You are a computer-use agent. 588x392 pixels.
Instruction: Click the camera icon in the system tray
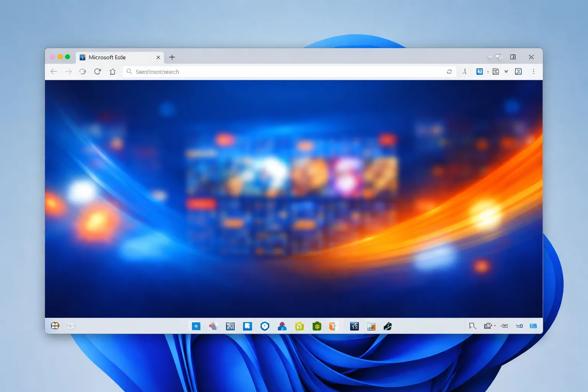[x=488, y=326]
